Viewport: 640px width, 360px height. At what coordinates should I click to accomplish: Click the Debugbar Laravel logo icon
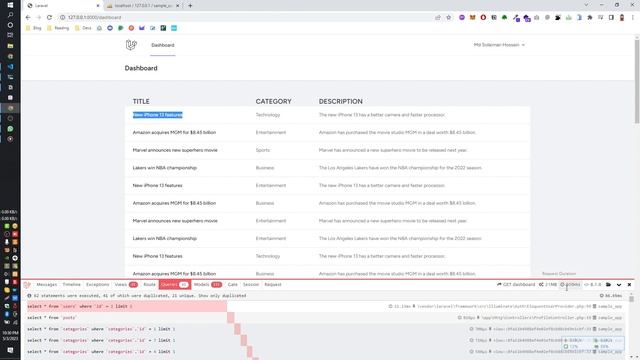[27, 284]
